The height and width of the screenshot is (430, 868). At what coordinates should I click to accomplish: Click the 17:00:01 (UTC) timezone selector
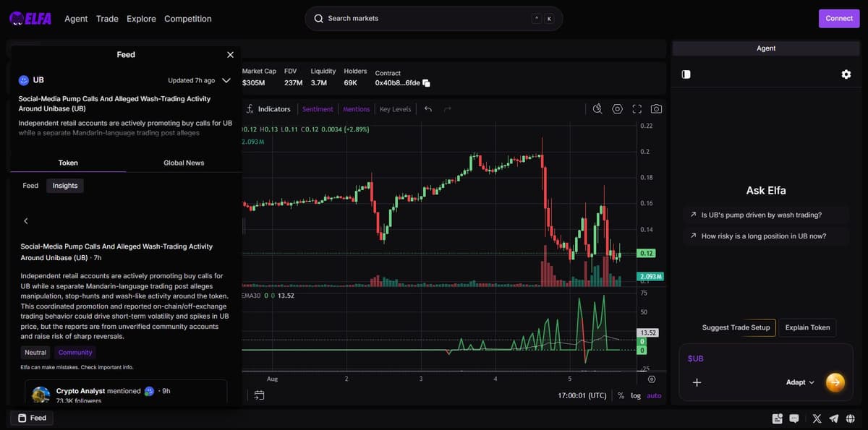coord(582,396)
